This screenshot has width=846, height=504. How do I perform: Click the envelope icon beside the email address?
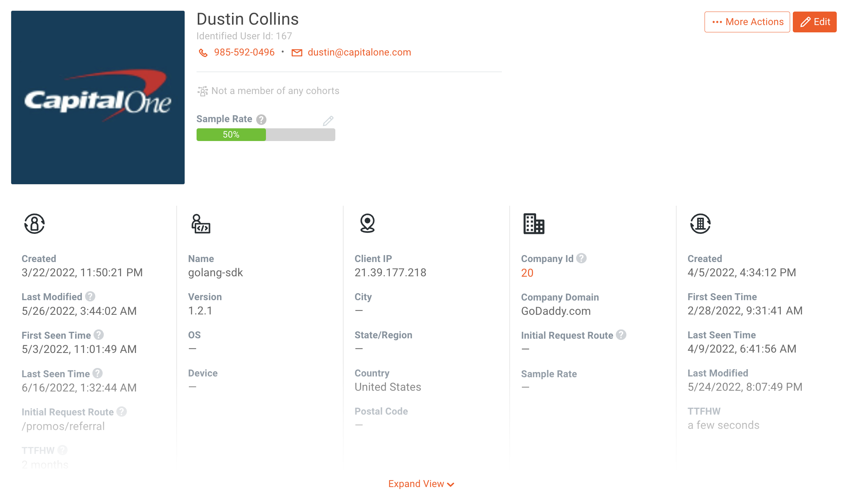[x=297, y=53]
